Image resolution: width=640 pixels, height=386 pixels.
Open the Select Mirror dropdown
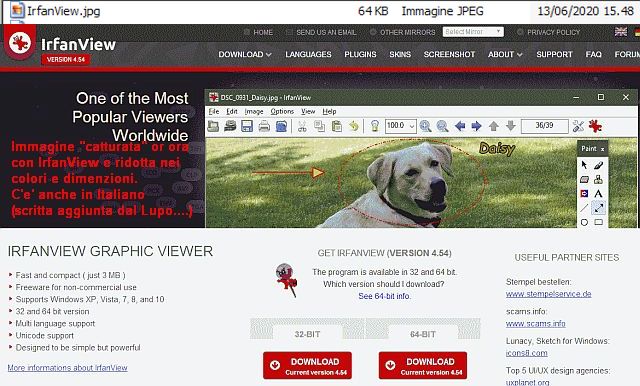pos(473,32)
